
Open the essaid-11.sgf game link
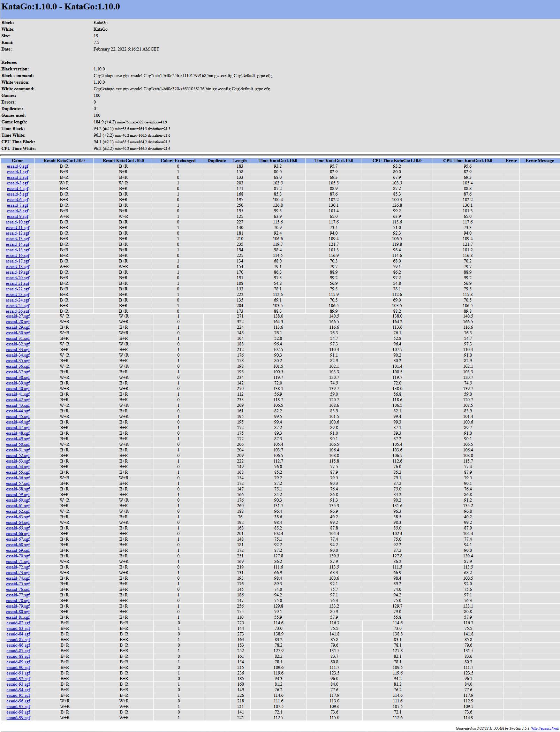[17, 228]
